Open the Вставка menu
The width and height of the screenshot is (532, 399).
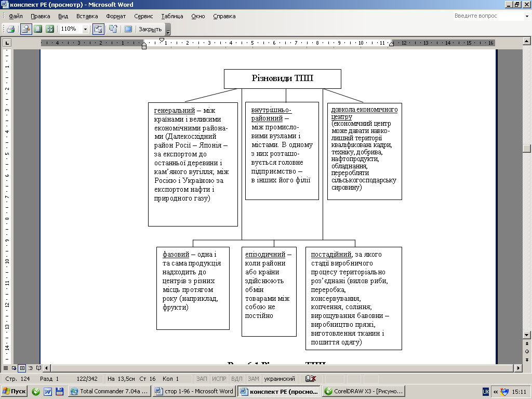[87, 16]
